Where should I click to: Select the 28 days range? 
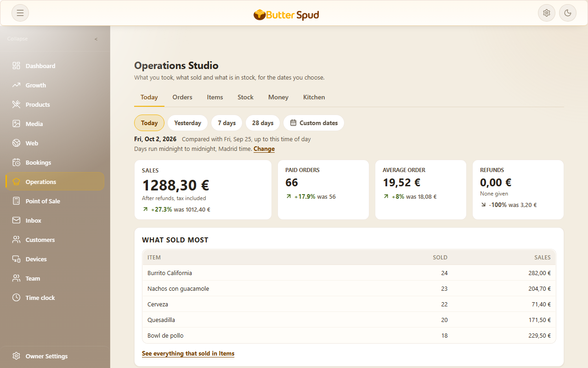(x=263, y=123)
